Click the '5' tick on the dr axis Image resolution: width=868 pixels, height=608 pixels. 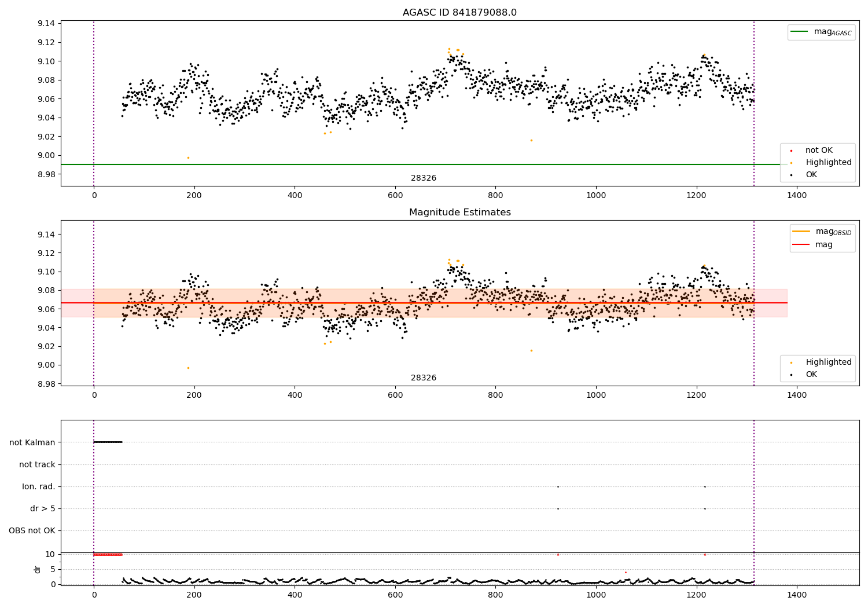click(x=53, y=569)
